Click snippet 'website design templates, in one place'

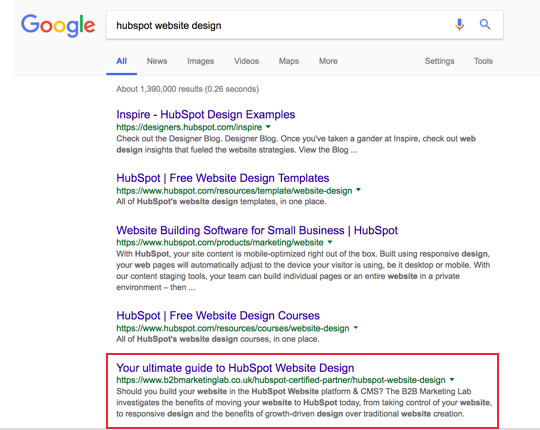point(221,202)
